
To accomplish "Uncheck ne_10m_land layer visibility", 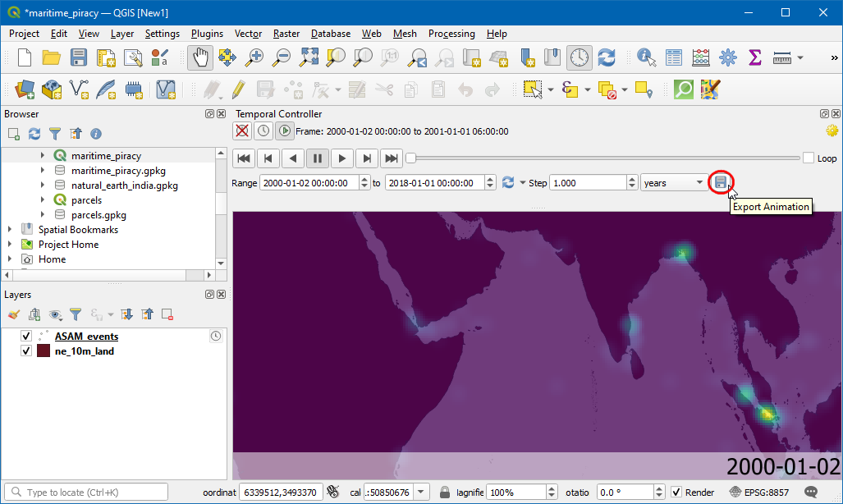I will 25,351.
